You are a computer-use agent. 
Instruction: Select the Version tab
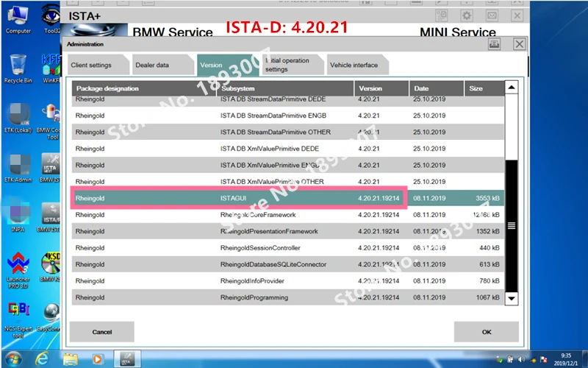coord(226,65)
